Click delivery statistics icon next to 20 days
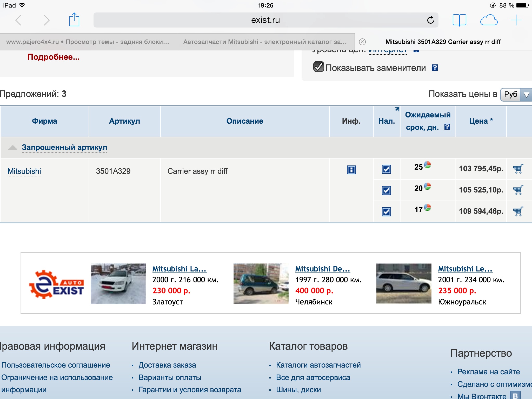 coord(427,186)
